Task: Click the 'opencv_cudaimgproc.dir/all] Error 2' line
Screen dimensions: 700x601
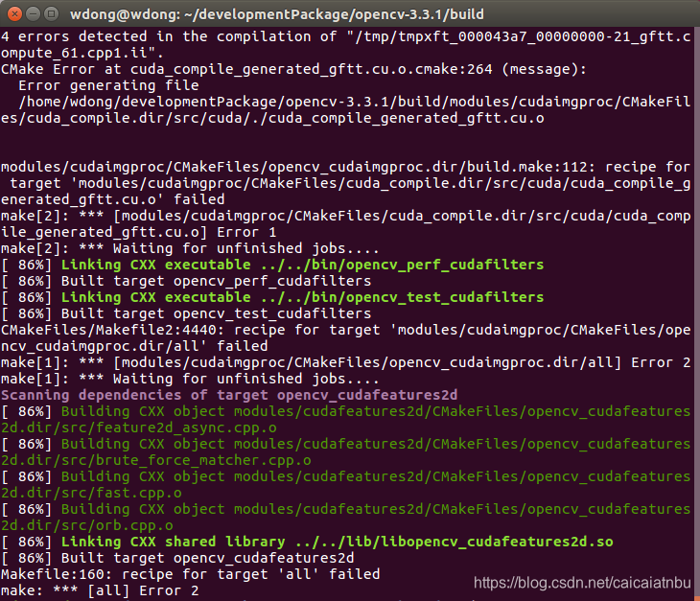Action: click(346, 362)
